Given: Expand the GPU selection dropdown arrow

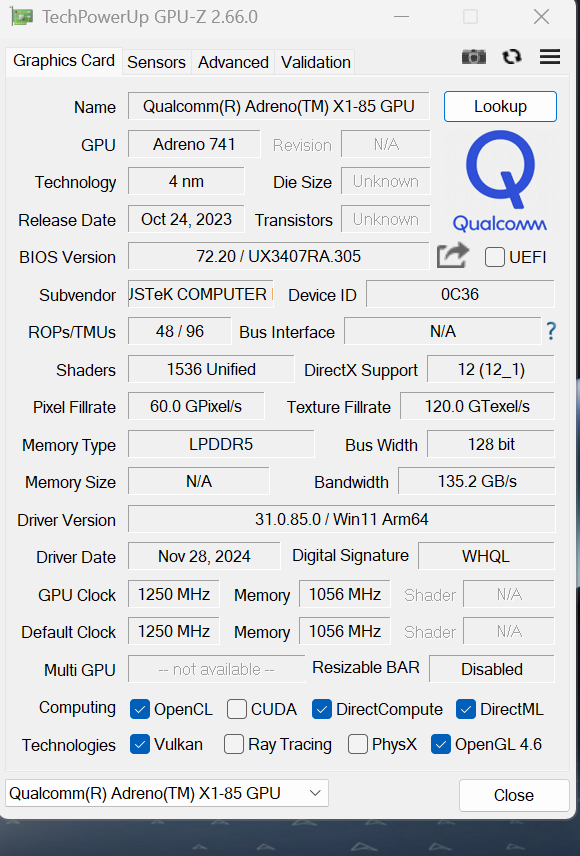Looking at the screenshot, I should tap(315, 793).
